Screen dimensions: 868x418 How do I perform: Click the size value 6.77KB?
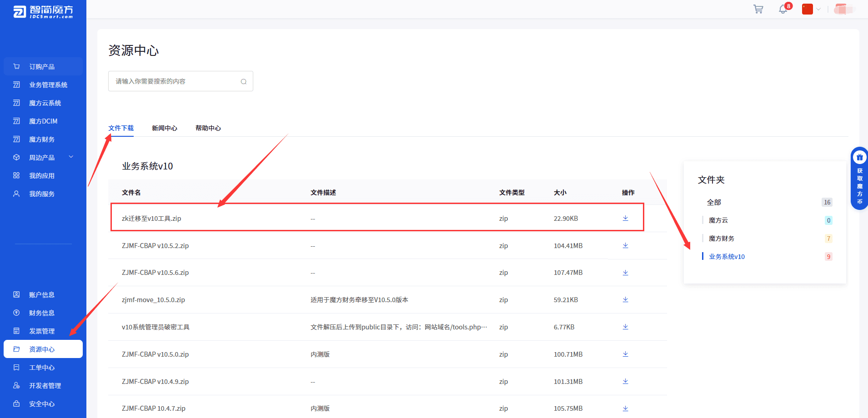point(564,327)
